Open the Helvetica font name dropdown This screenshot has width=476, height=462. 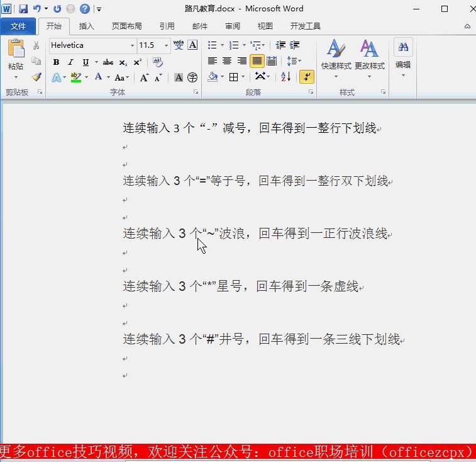[x=132, y=45]
